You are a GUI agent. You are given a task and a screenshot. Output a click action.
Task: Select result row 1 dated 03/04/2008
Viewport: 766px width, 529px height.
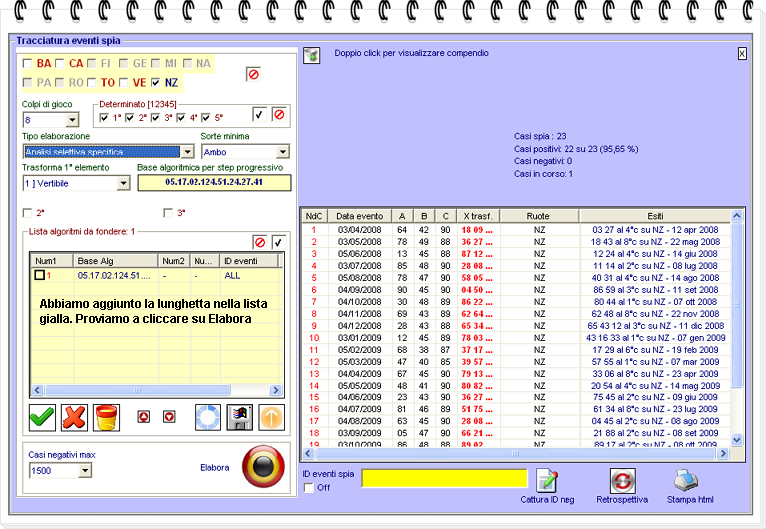click(516, 230)
